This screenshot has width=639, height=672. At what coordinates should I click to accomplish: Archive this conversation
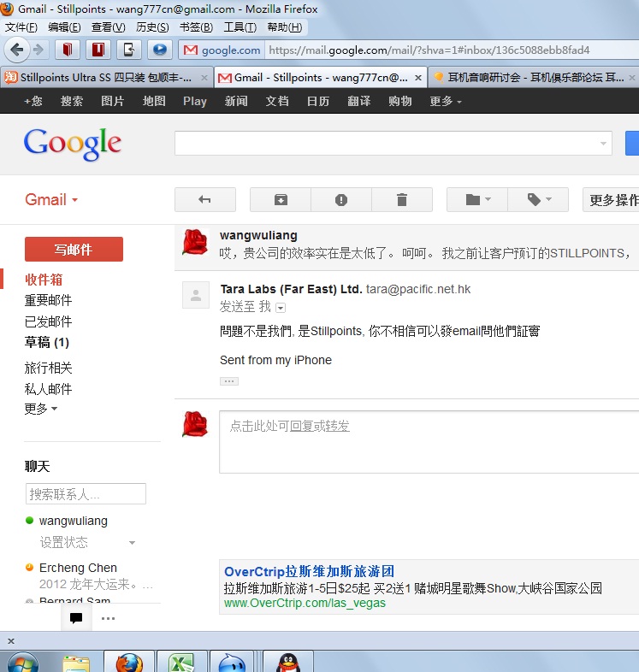281,200
